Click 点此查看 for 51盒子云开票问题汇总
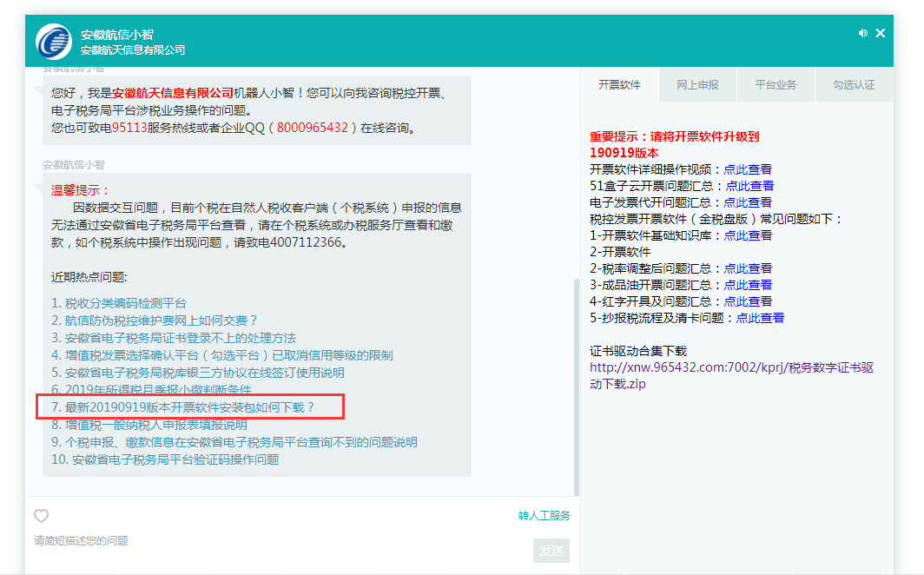924x575 pixels. 749,186
